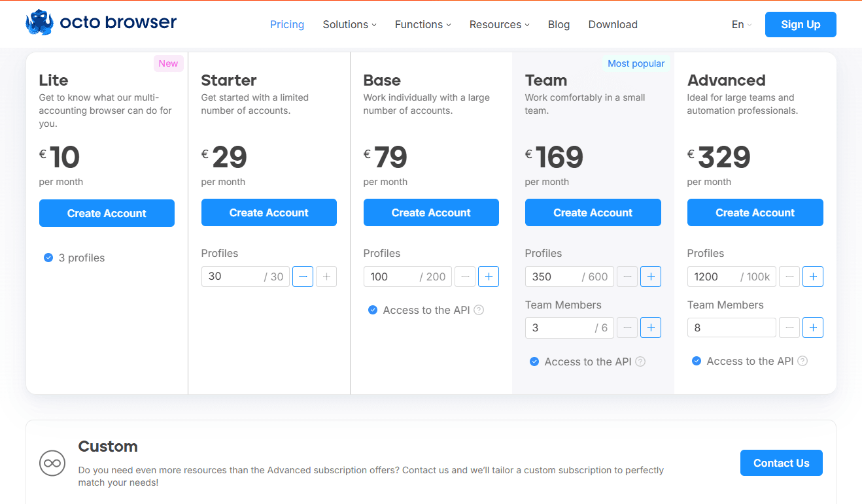Create Account for the Advanced plan
862x504 pixels.
pos(755,212)
